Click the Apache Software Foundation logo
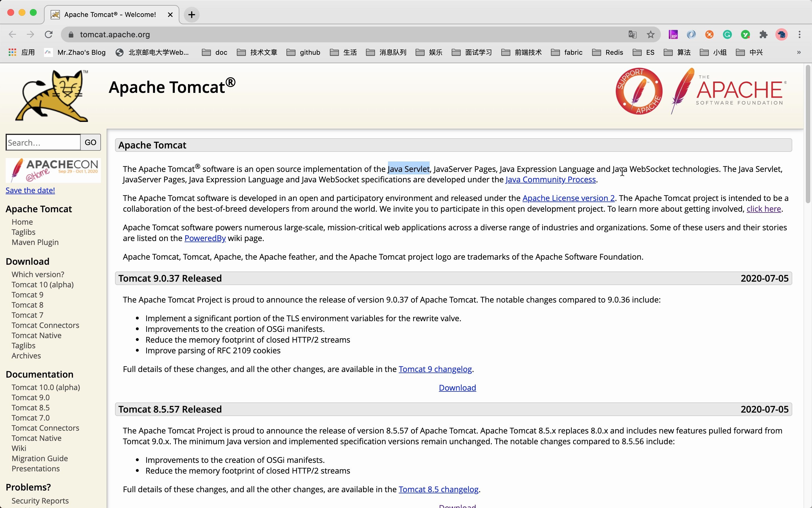 pos(729,91)
